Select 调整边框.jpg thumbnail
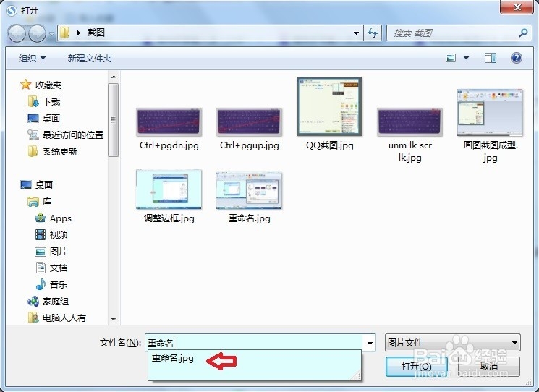The width and height of the screenshot is (539, 392). point(169,189)
